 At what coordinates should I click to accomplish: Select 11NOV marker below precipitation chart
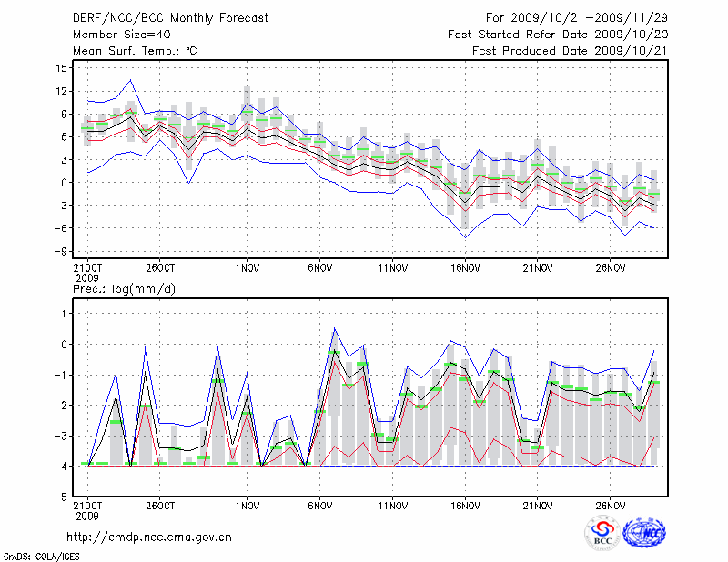coord(392,506)
